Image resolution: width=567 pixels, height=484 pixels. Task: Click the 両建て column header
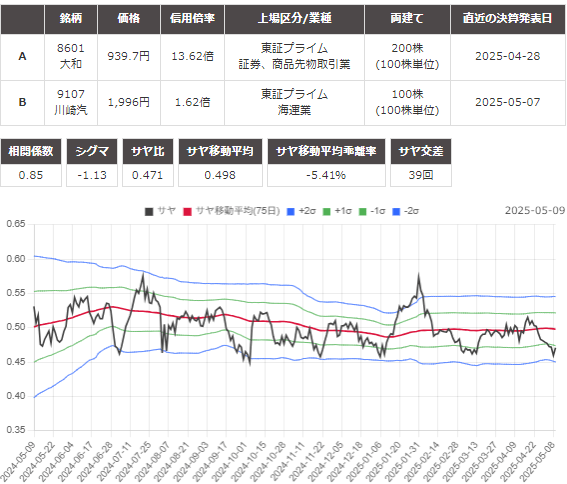[407, 19]
